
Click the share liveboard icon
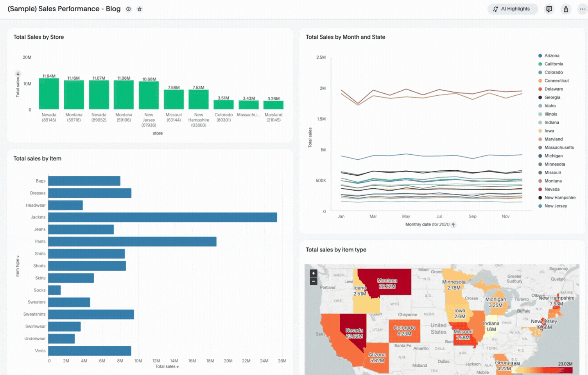tap(566, 9)
